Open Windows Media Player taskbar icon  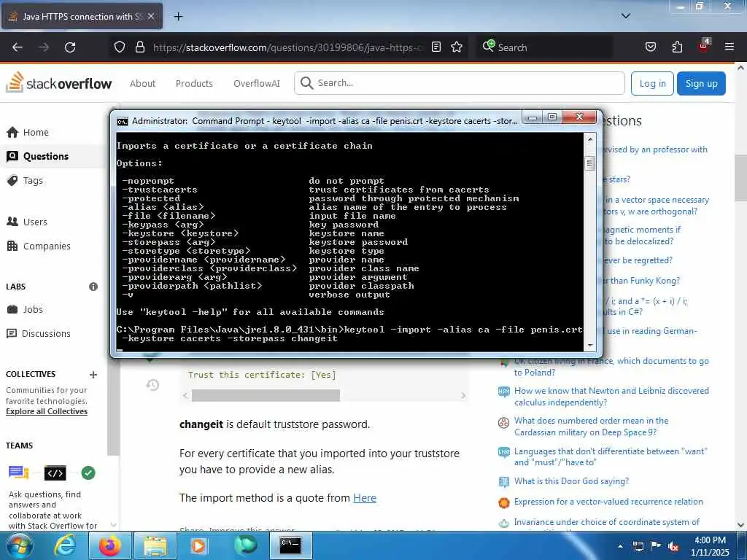coord(199,545)
